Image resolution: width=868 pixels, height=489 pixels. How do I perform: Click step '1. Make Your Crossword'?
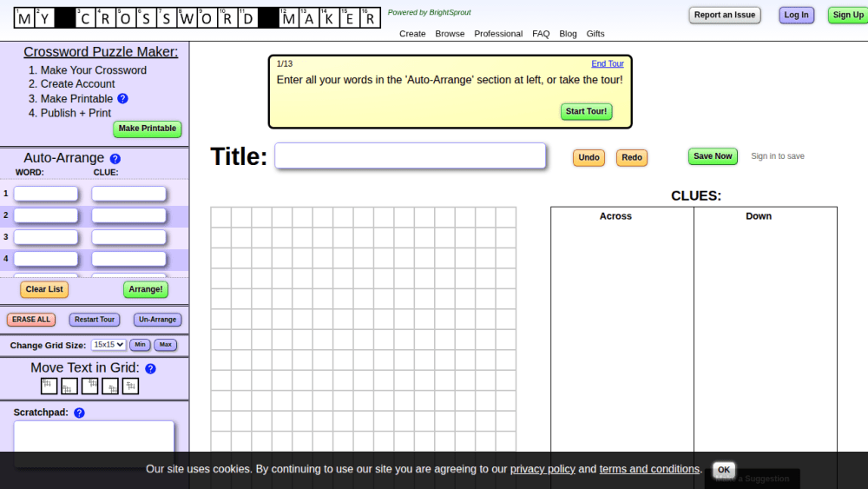click(x=88, y=70)
